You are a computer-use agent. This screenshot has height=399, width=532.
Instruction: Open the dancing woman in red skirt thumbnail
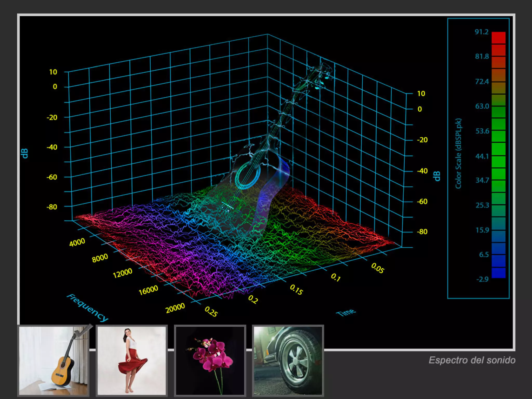[x=132, y=361]
